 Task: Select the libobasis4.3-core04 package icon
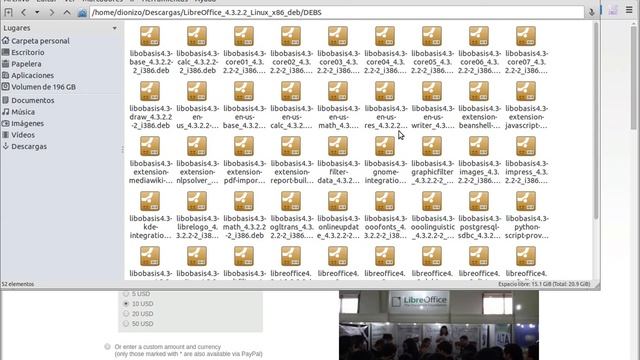point(384,36)
